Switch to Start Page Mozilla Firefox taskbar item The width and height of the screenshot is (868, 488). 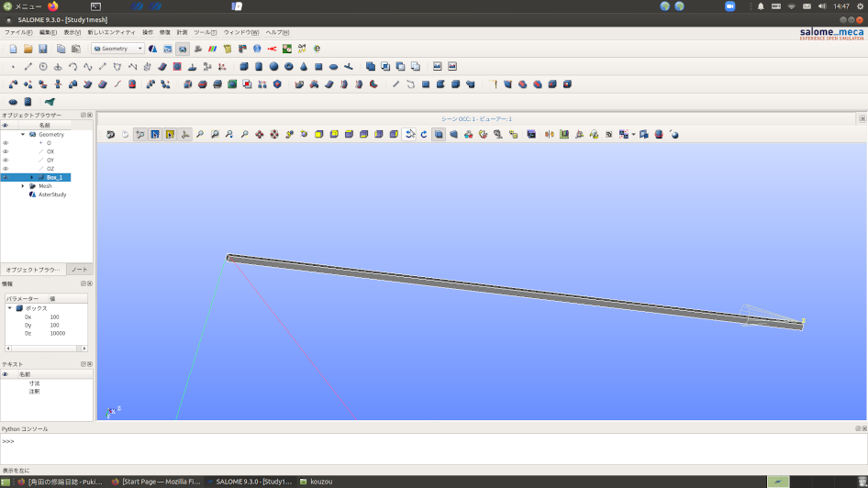[x=156, y=482]
